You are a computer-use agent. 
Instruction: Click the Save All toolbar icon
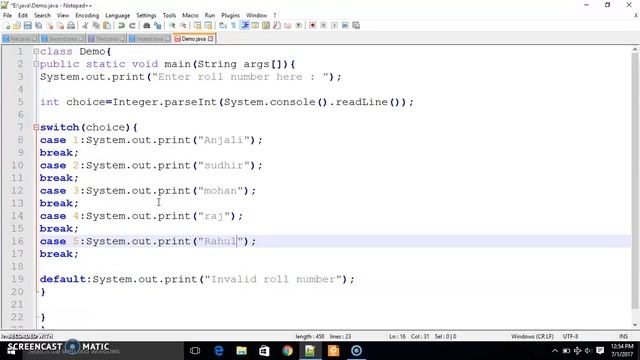click(x=38, y=25)
